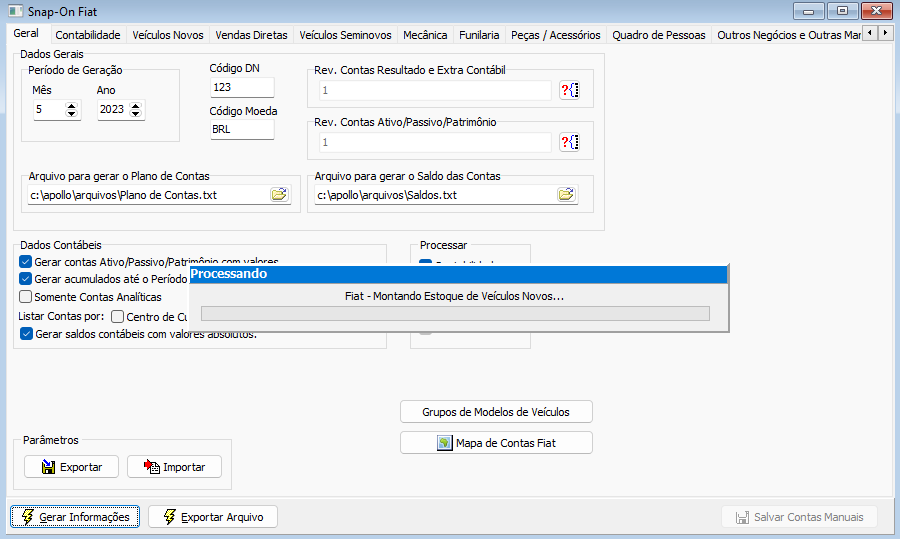900x539 pixels.
Task: Click the Processando dialog title bar
Action: [x=458, y=274]
